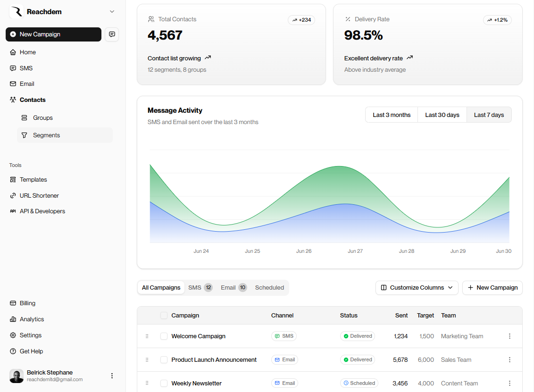Open the kebab menu on Weekly Newsletter row
Screen dimensions: 534x392
pyautogui.click(x=509, y=383)
